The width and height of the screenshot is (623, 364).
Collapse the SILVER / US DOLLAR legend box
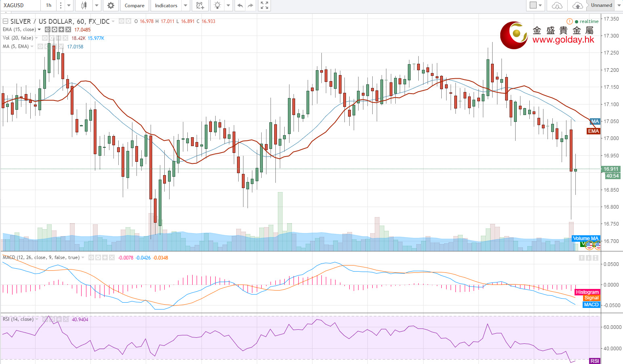(6, 21)
